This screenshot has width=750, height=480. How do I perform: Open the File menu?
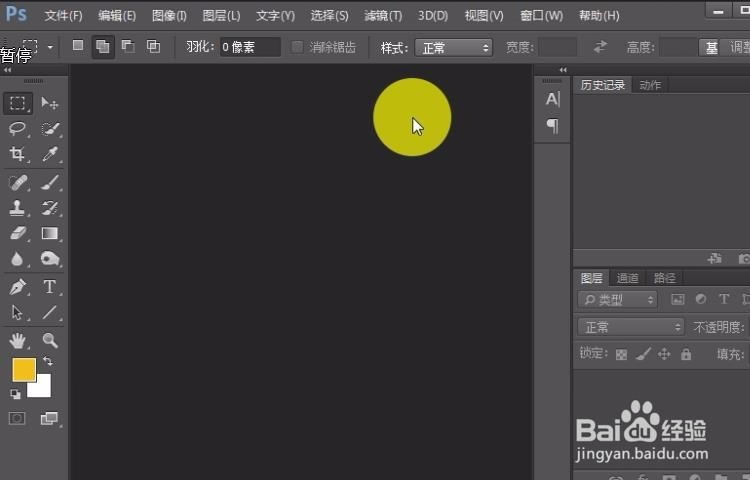tap(63, 16)
